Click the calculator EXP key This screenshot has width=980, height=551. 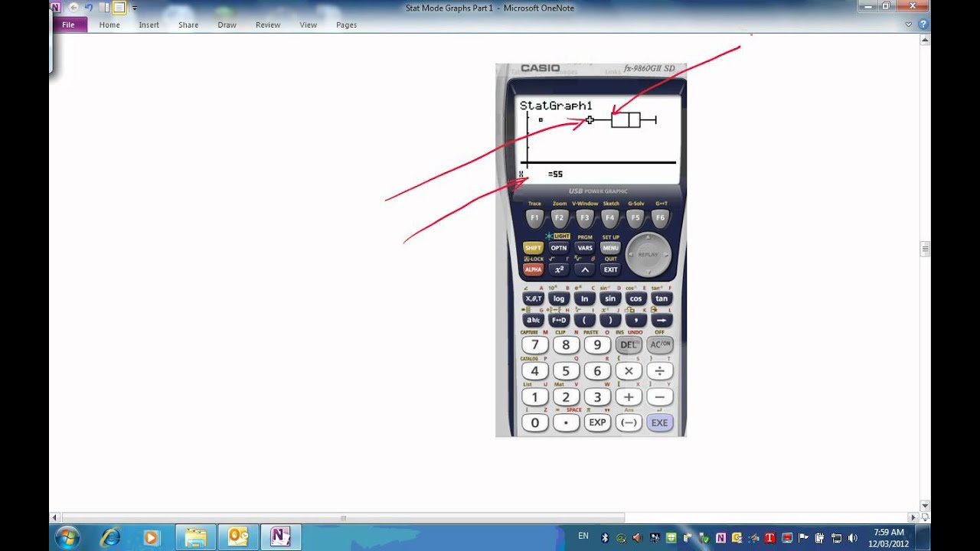(x=597, y=422)
